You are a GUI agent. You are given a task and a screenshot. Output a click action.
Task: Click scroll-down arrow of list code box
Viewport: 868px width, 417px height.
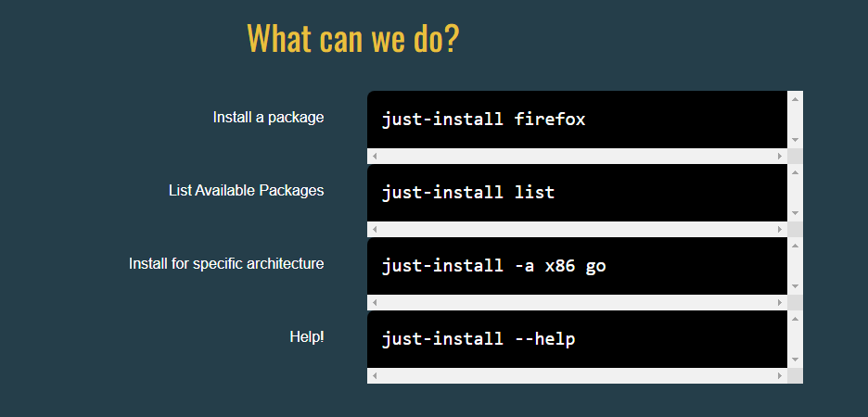tap(795, 213)
